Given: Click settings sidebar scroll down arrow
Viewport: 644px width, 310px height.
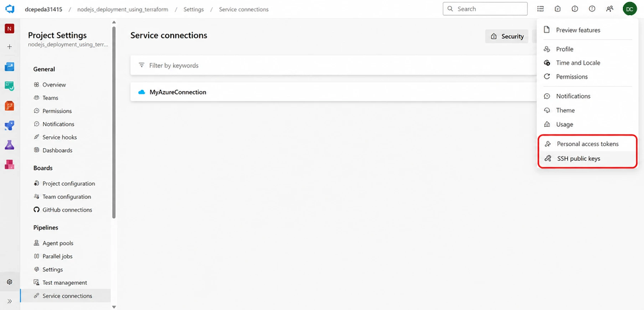Looking at the screenshot, I should [x=114, y=307].
